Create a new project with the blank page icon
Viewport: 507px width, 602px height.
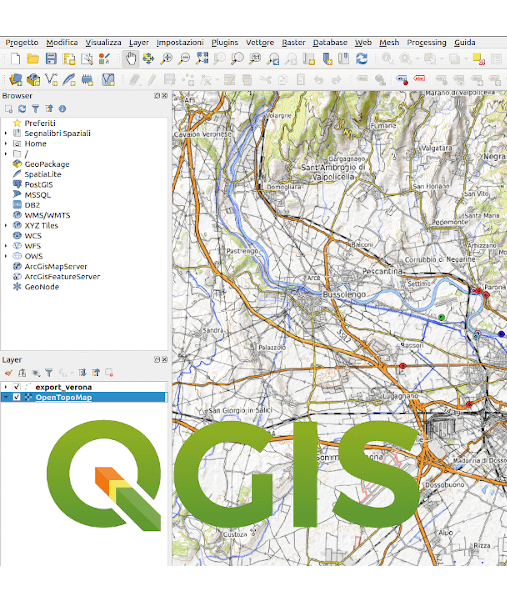[x=15, y=59]
